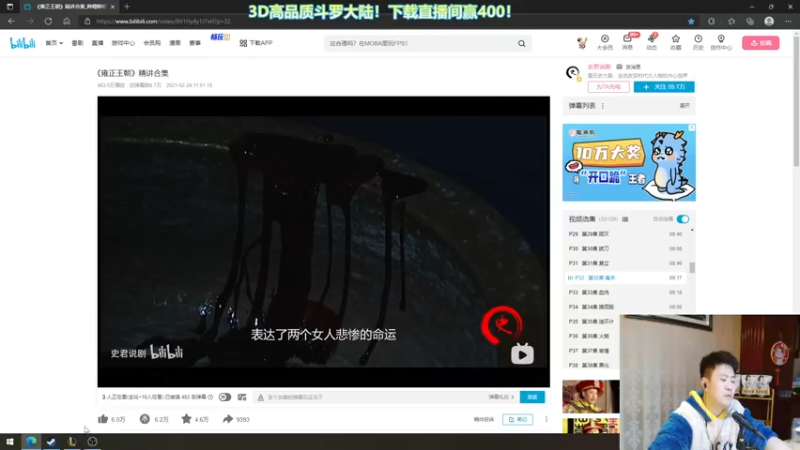Screen dimensions: 800x450
Task: Open the 创作中心 icon
Action: point(721,42)
